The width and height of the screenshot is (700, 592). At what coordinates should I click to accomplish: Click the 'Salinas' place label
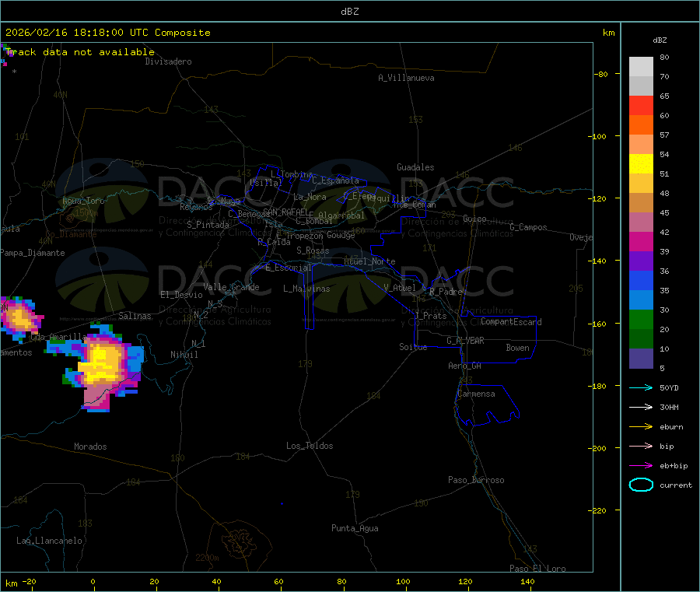click(135, 316)
